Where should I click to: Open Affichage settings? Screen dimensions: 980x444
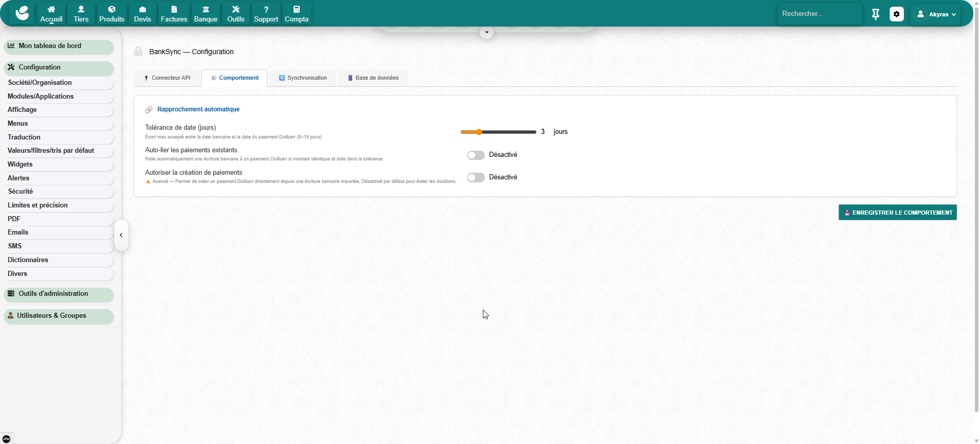[x=59, y=110]
